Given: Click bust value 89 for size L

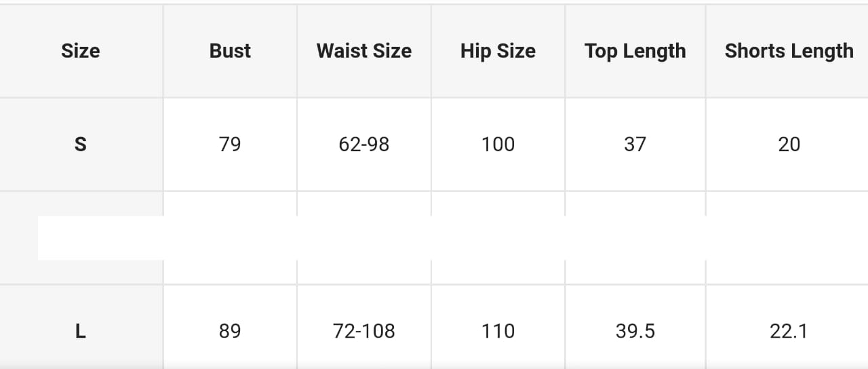Looking at the screenshot, I should point(230,331).
